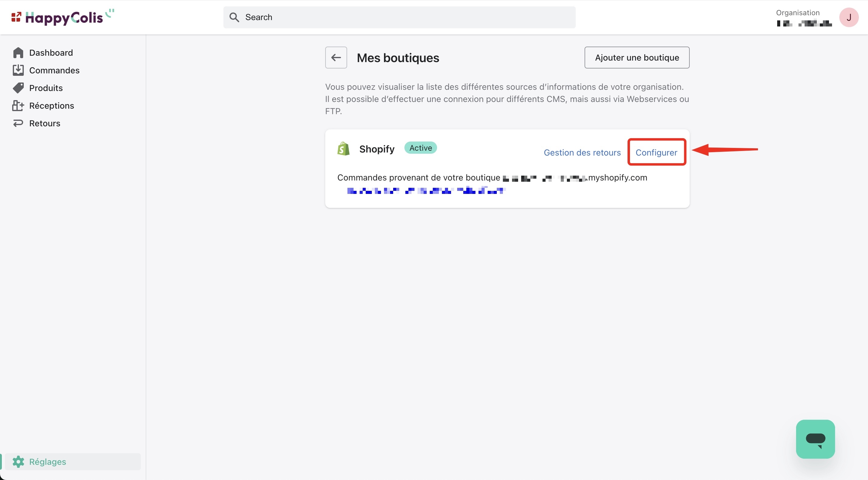Screen dimensions: 868x480
Task: Click the Retours arrow icon
Action: click(18, 123)
